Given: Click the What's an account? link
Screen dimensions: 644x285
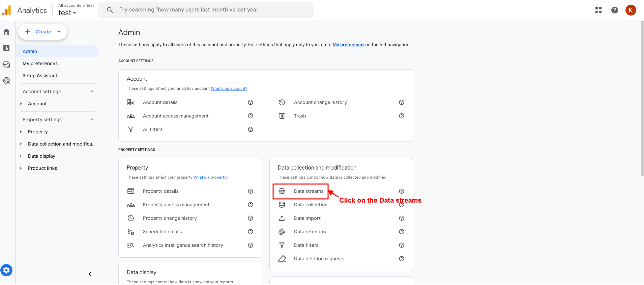Looking at the screenshot, I should tap(229, 88).
